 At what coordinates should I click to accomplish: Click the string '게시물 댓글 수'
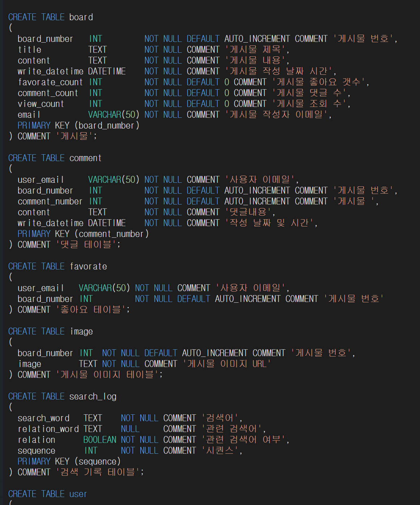[x=309, y=93]
